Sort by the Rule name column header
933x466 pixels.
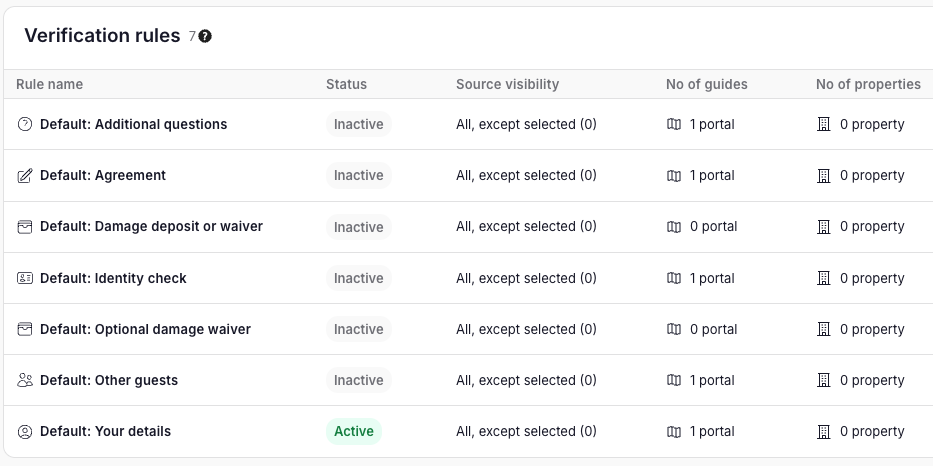(x=50, y=84)
